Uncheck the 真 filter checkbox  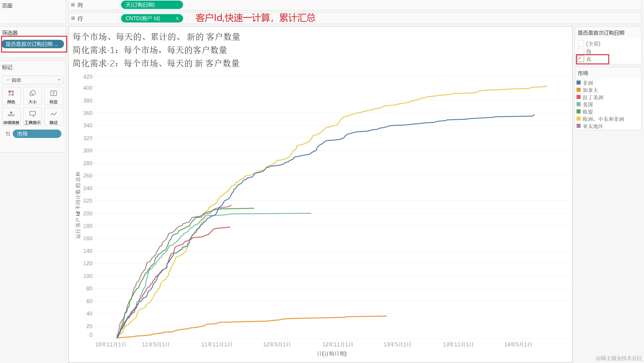[581, 59]
